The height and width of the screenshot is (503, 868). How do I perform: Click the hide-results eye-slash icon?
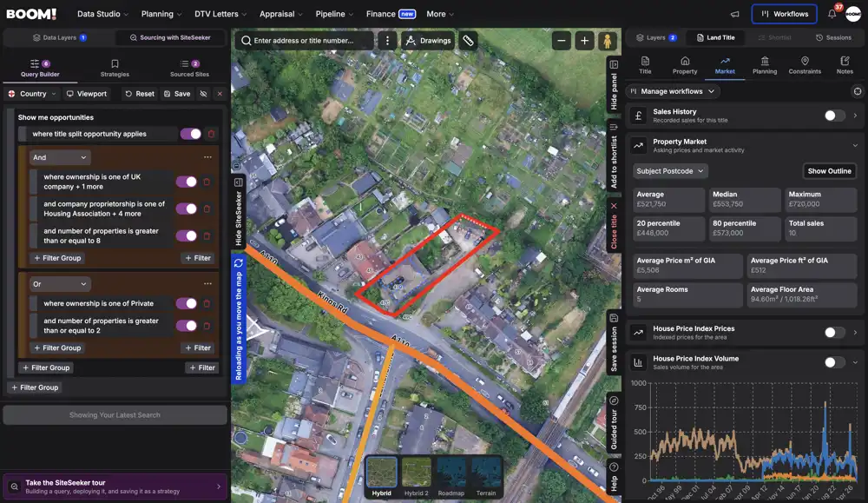click(203, 94)
